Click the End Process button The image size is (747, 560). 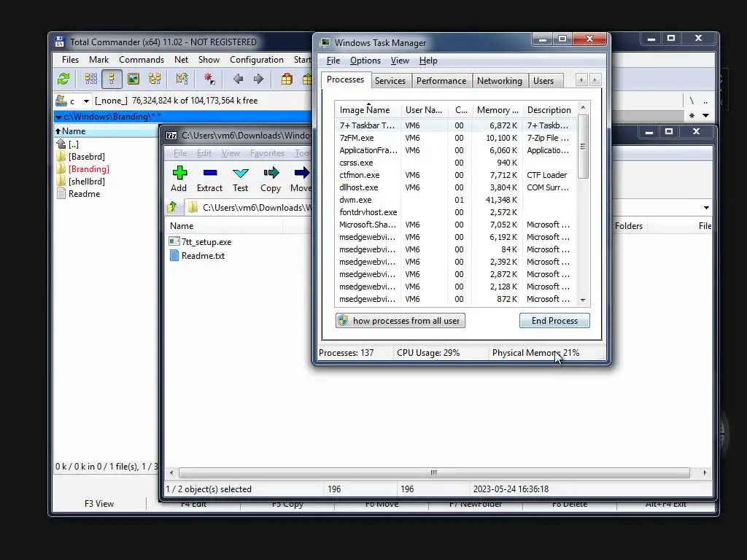554,321
